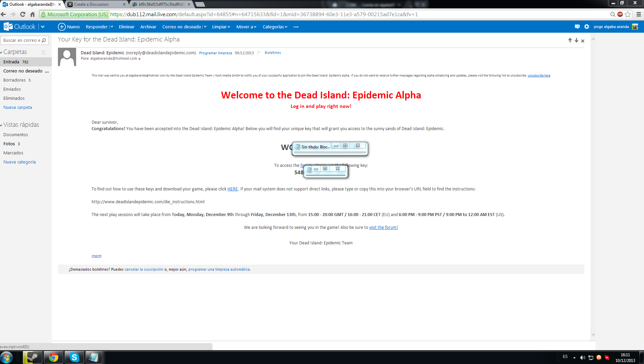Screen dimensions: 644x364
Task: Click the Boletines category label
Action: [273, 53]
